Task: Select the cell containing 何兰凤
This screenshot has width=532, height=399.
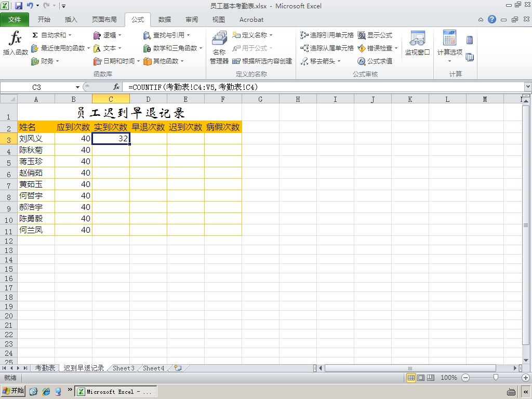Action: [36, 230]
